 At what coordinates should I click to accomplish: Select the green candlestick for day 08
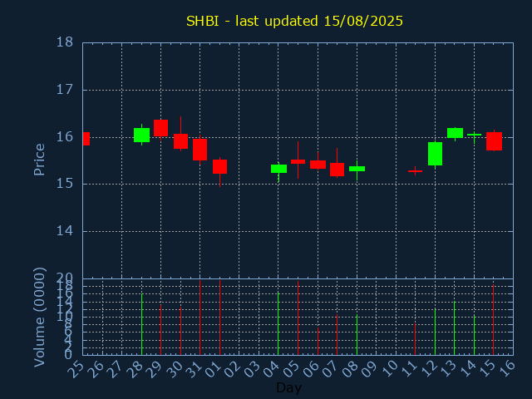[357, 169]
